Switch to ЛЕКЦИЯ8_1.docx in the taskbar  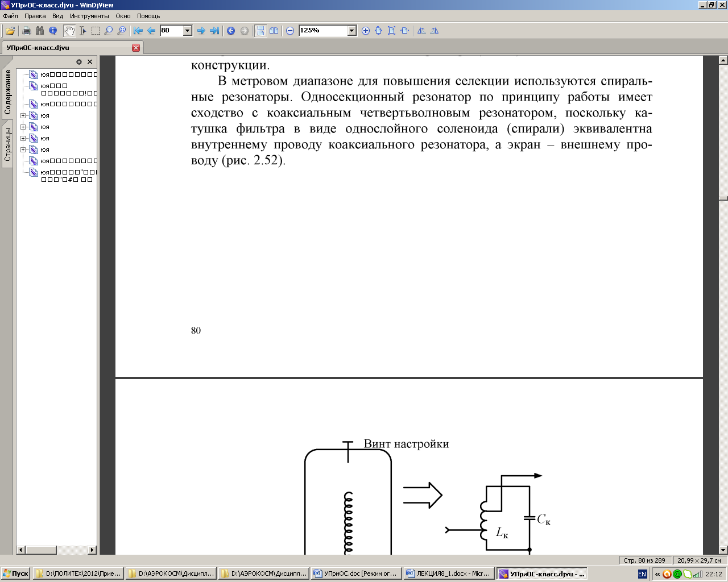pyautogui.click(x=449, y=573)
